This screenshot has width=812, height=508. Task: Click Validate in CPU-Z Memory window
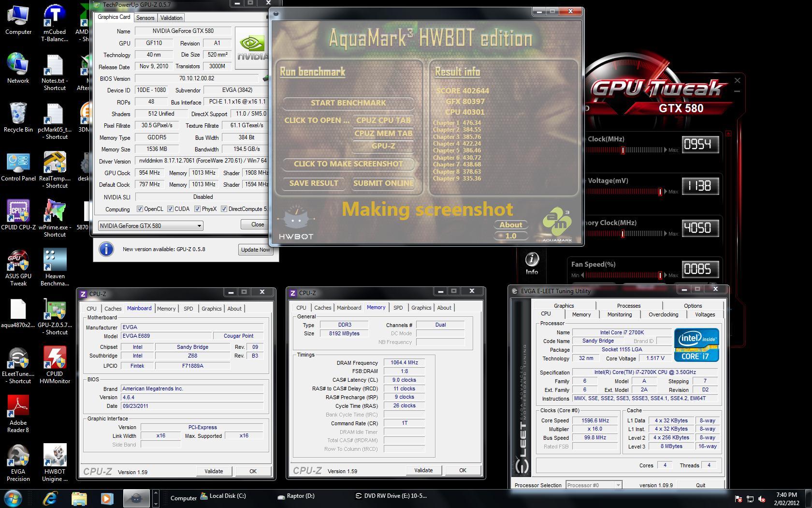click(x=423, y=470)
